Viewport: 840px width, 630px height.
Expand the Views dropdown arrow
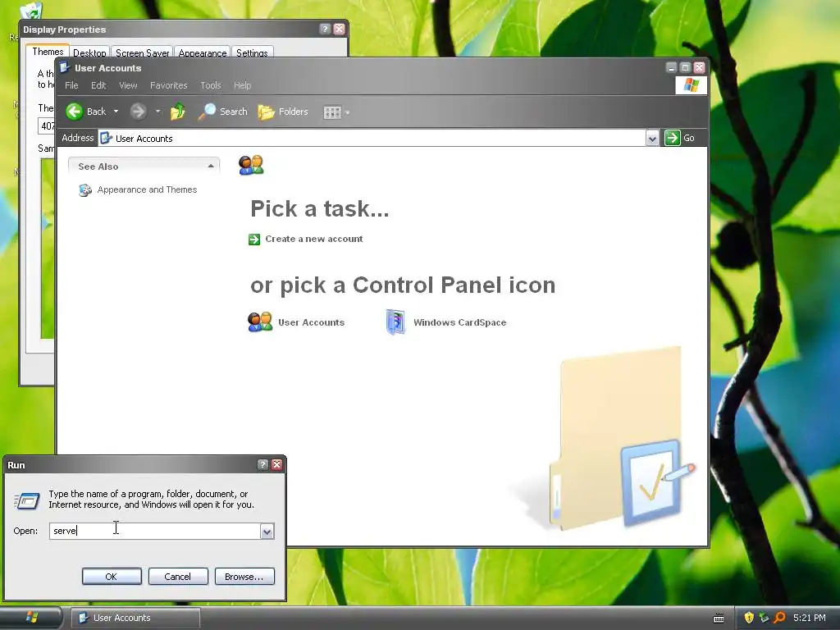pos(348,112)
